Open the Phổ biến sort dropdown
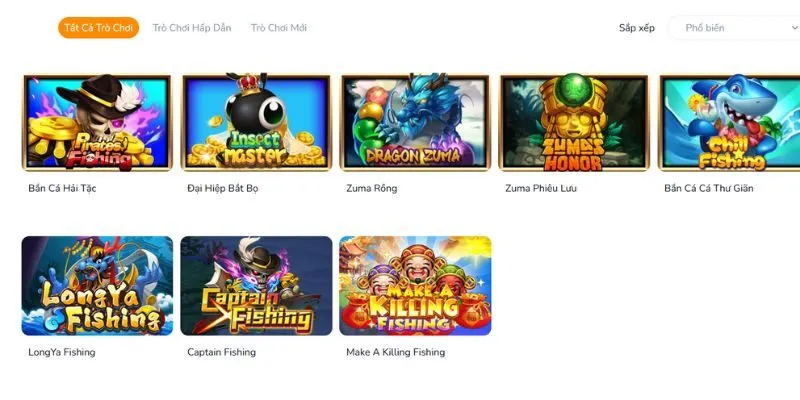This screenshot has height=400, width=800. (734, 28)
